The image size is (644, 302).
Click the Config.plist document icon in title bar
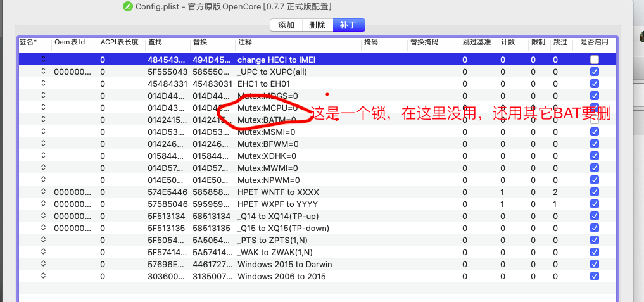pyautogui.click(x=128, y=6)
